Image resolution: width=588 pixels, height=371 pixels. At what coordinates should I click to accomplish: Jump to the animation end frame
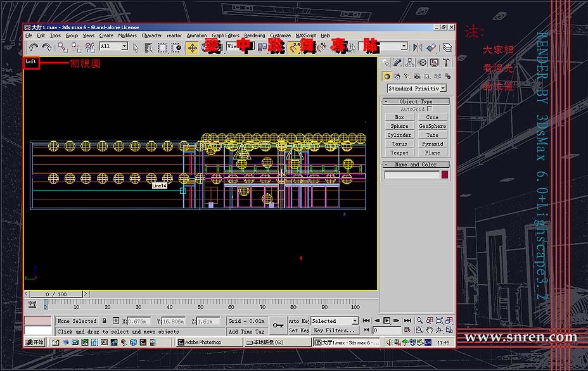407,321
